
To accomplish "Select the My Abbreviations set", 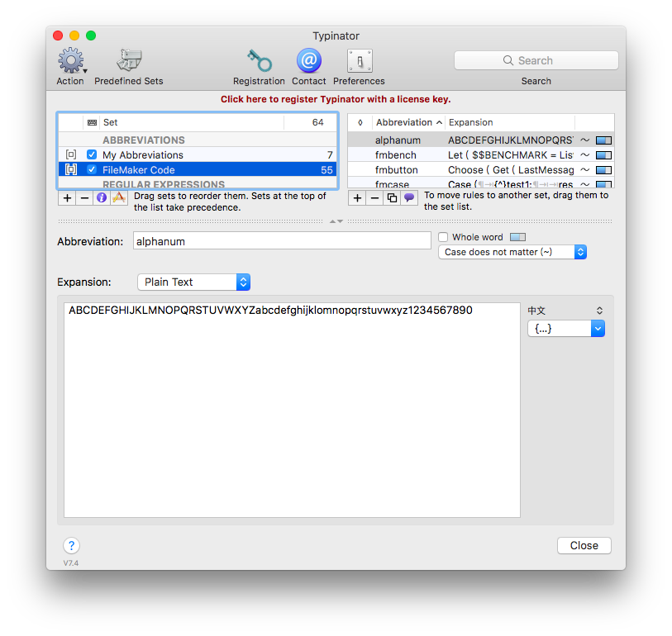I will [198, 154].
